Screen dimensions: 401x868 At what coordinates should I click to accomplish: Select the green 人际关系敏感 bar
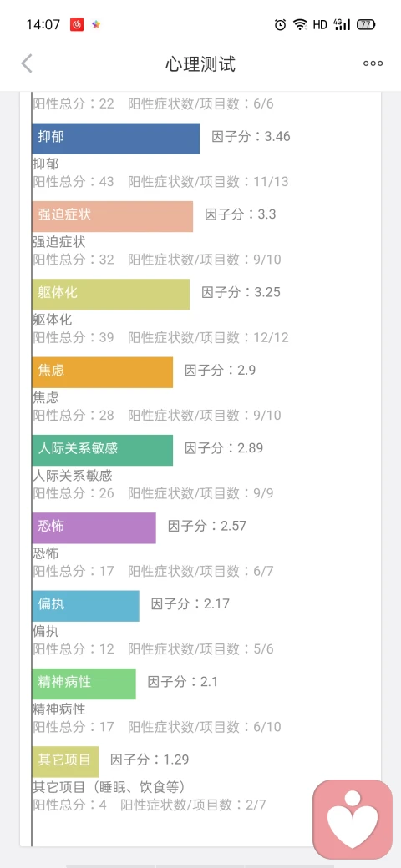coord(103,450)
